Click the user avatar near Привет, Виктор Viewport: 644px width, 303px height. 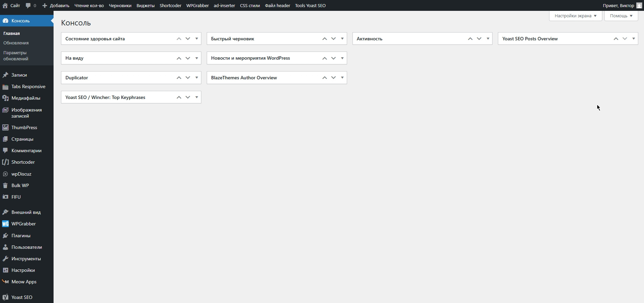[x=639, y=5]
